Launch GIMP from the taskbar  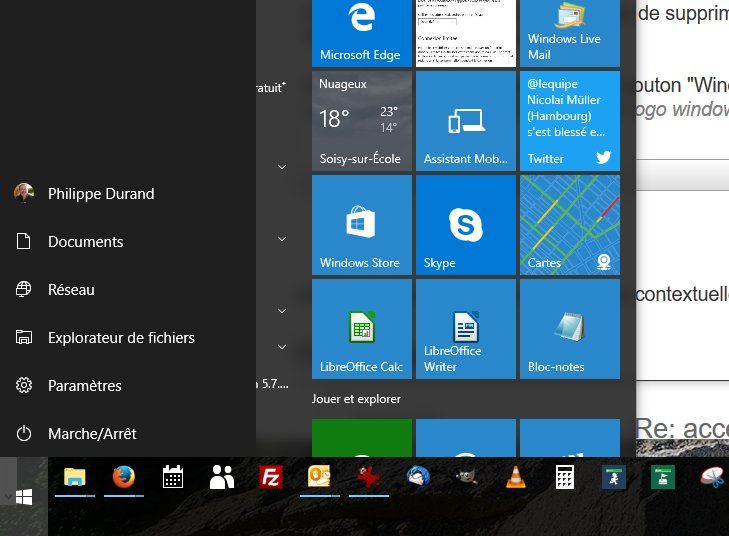(x=467, y=477)
